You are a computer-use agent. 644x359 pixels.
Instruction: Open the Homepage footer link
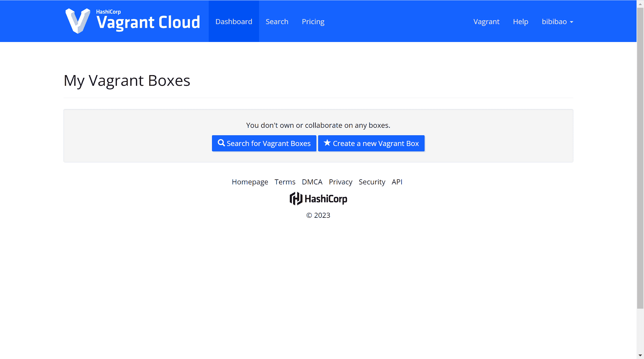250,182
